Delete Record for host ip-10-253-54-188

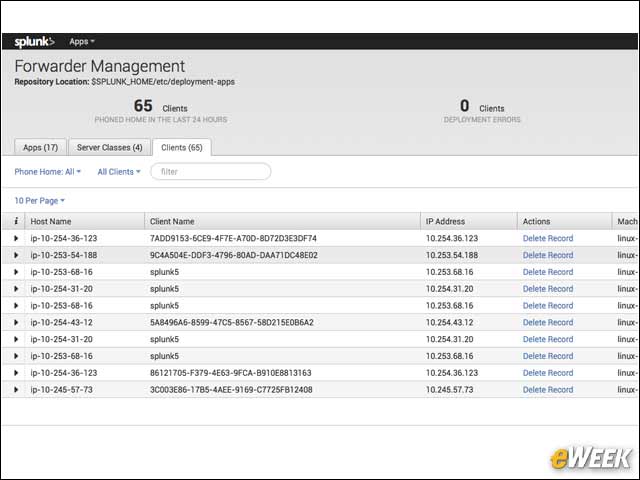(x=548, y=255)
